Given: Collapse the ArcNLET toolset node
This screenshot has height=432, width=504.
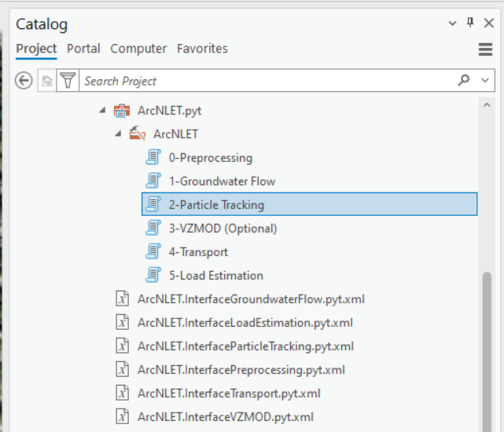Looking at the screenshot, I should click(118, 134).
